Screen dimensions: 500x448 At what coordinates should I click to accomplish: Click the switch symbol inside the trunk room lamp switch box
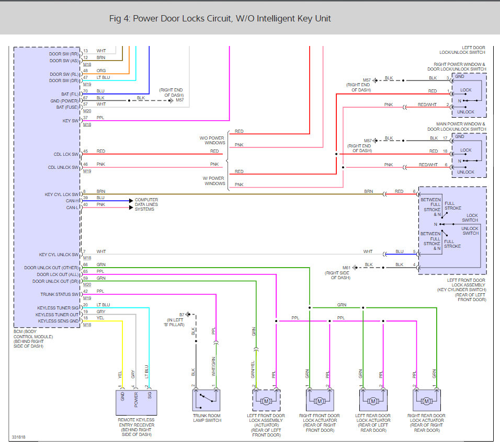pos(206,400)
